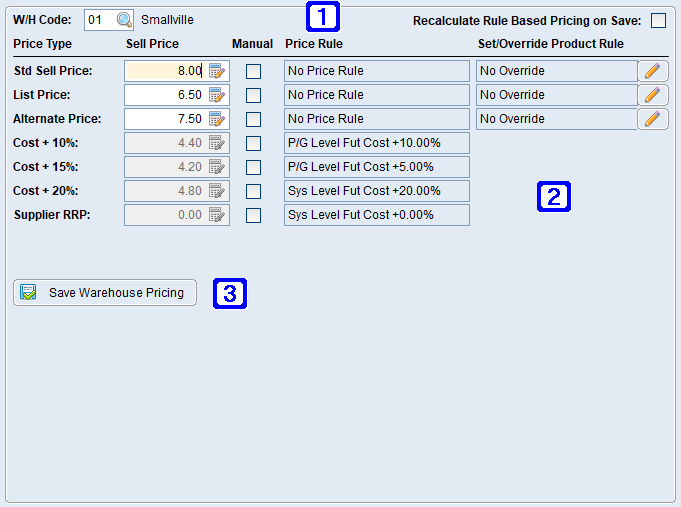
Task: Enable Recalculate Rule Based Pricing on Save
Action: (658, 20)
